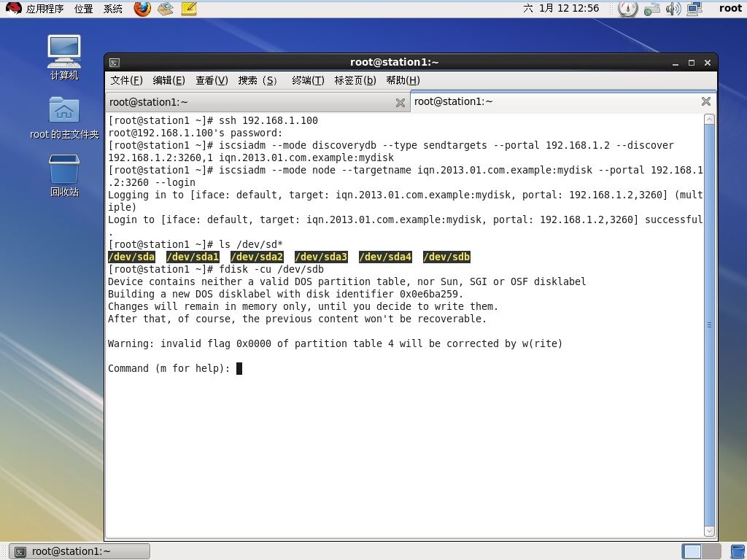747x560 pixels.
Task: Click the software update notification icon
Action: 627,9
